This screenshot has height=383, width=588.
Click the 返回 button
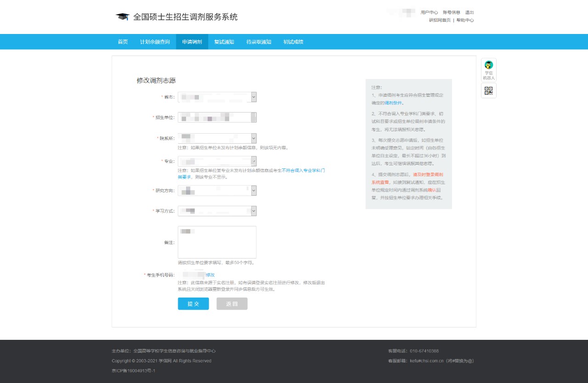pos(232,304)
